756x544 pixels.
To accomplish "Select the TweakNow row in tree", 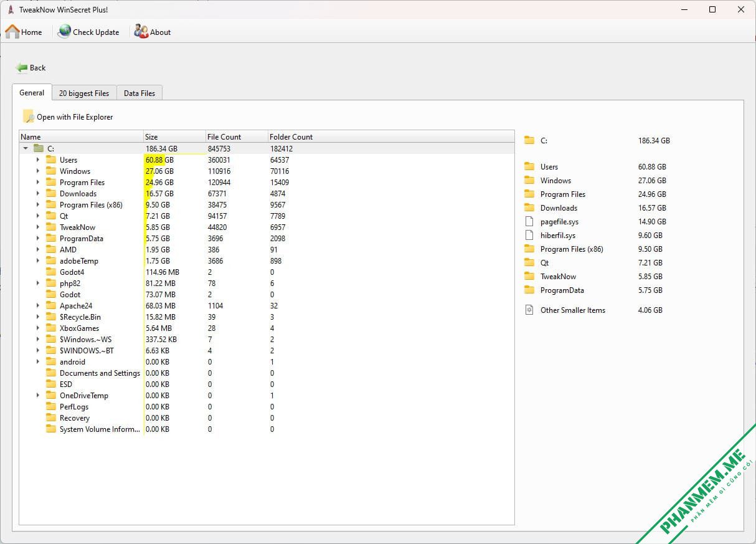I will pos(267,227).
